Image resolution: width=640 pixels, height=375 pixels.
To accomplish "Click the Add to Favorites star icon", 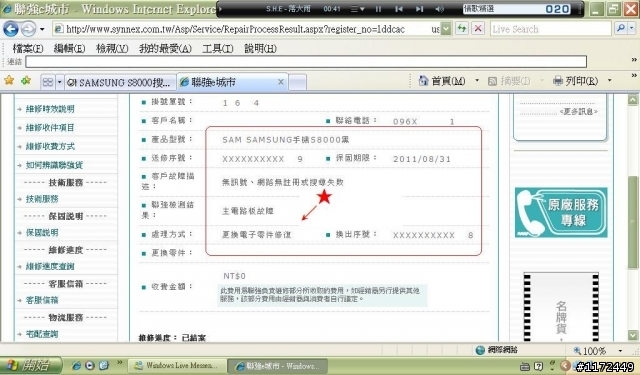I will (26, 81).
